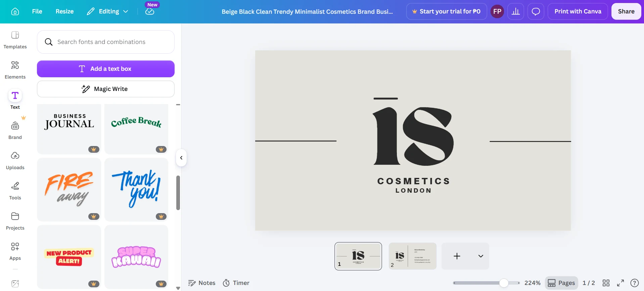This screenshot has height=291, width=644.
Task: Select the Fire Away font combination
Action: coord(69,190)
